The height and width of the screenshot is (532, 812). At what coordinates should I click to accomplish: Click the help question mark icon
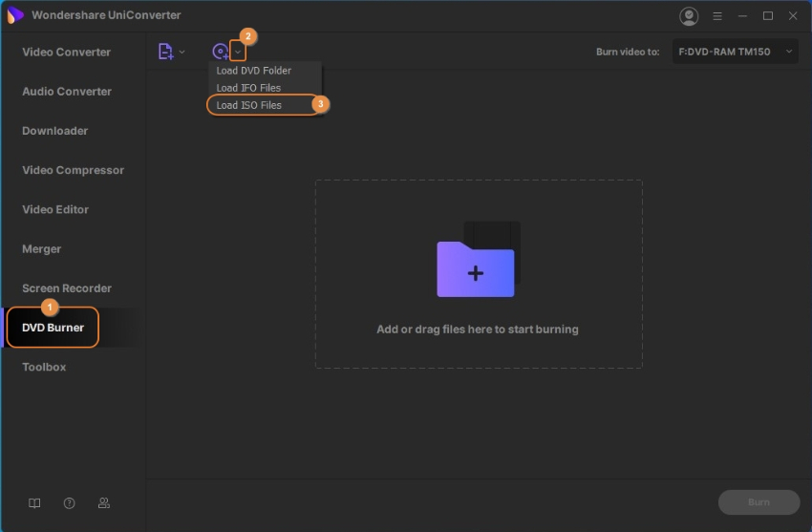[x=70, y=502]
